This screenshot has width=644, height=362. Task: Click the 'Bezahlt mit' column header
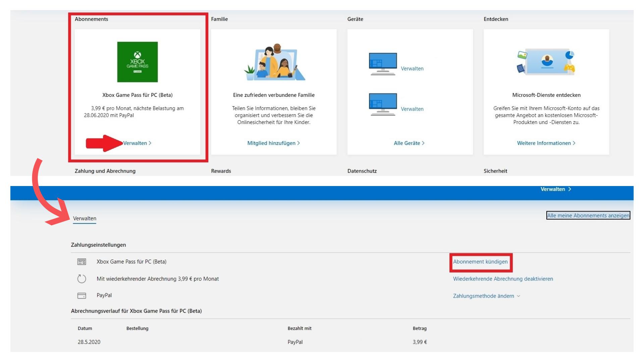[x=300, y=328]
